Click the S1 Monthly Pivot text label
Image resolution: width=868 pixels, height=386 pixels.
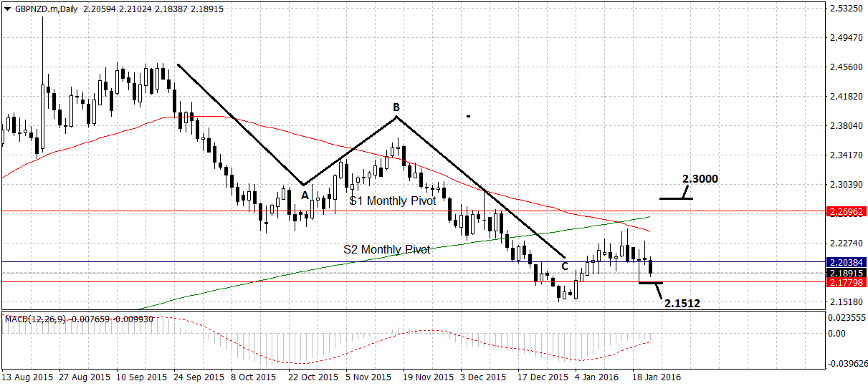coord(392,201)
